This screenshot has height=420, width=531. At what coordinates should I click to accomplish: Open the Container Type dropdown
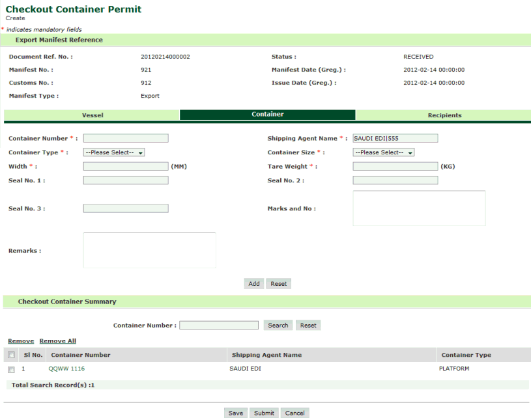tap(114, 152)
